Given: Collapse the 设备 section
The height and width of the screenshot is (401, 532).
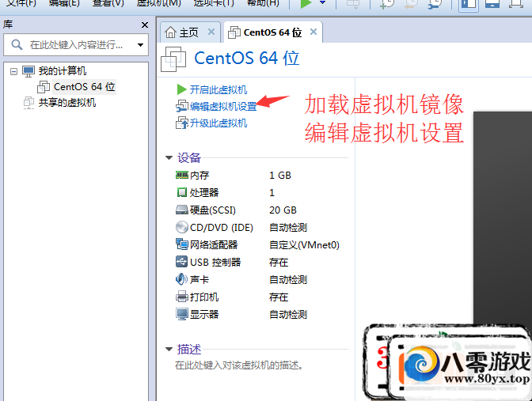Looking at the screenshot, I should click(x=169, y=157).
